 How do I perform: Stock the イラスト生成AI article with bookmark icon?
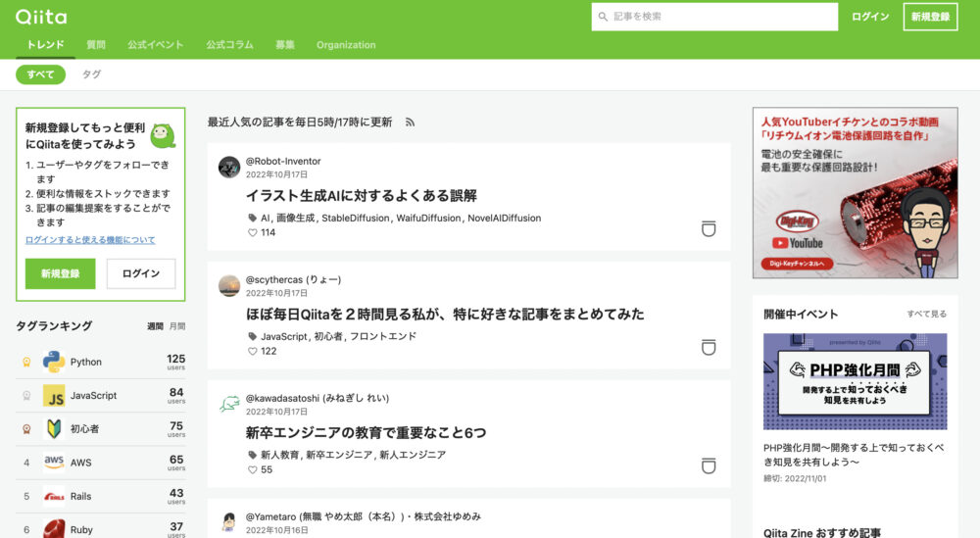tap(709, 228)
